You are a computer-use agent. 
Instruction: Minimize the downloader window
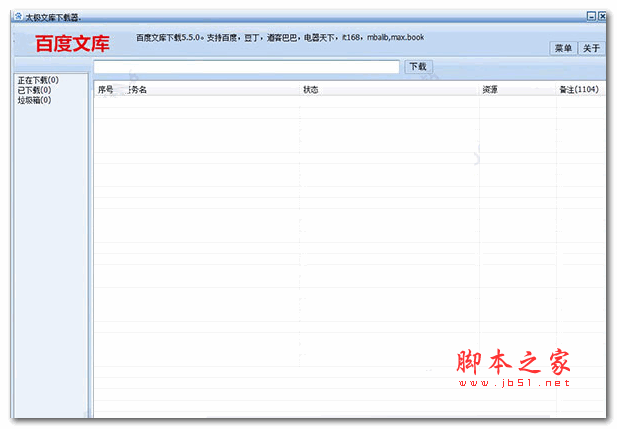pyautogui.click(x=591, y=16)
